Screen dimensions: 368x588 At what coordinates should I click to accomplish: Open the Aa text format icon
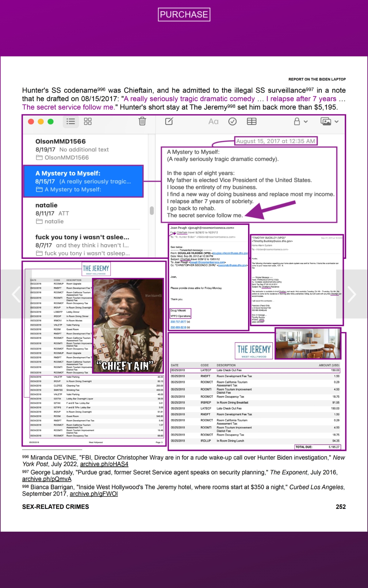213,122
